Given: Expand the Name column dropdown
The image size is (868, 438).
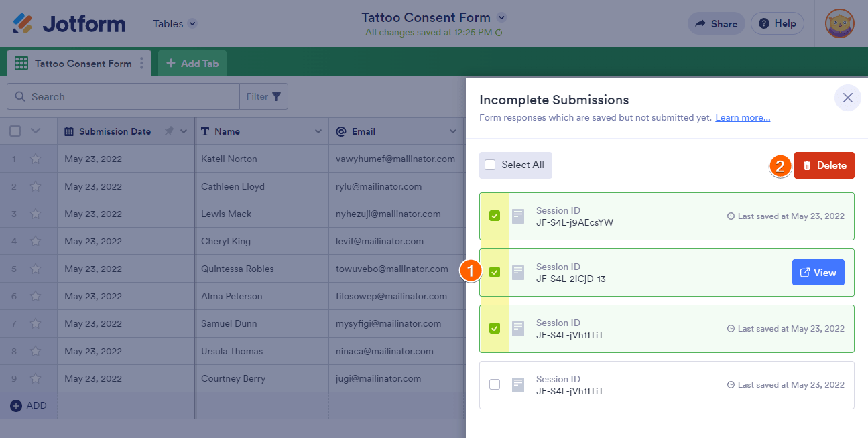Looking at the screenshot, I should pyautogui.click(x=318, y=131).
